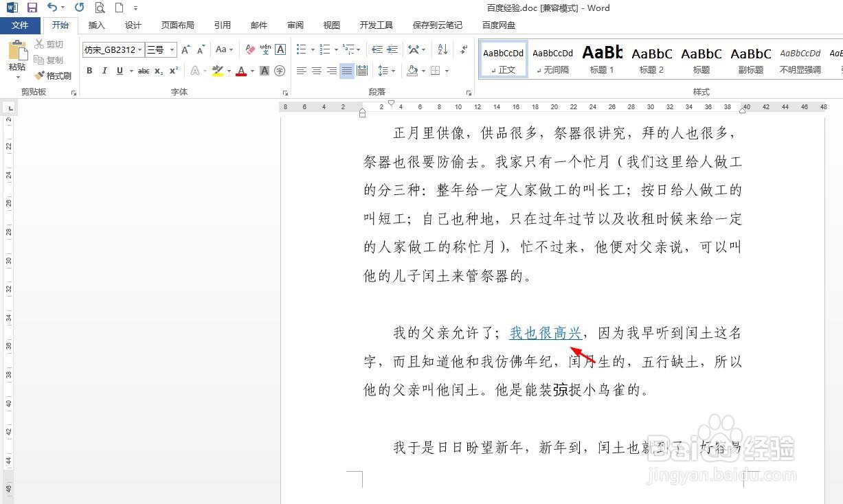
Task: Open the font size dropdown
Action: pyautogui.click(x=172, y=49)
